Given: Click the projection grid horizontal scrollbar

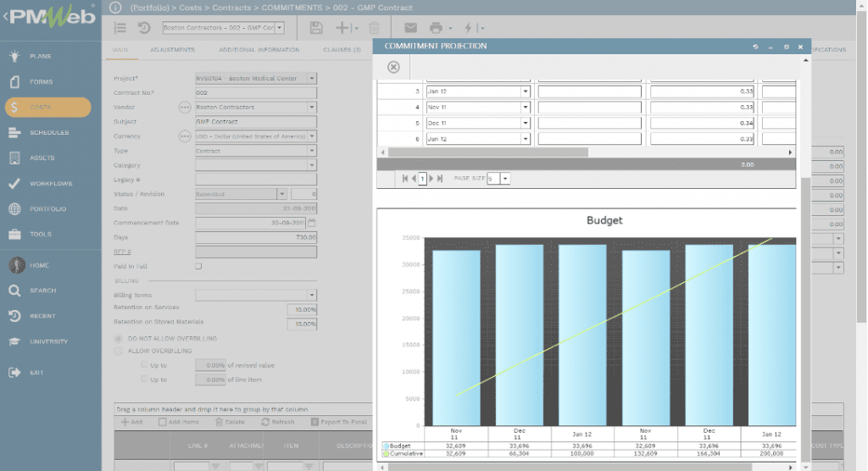Looking at the screenshot, I should 487,152.
